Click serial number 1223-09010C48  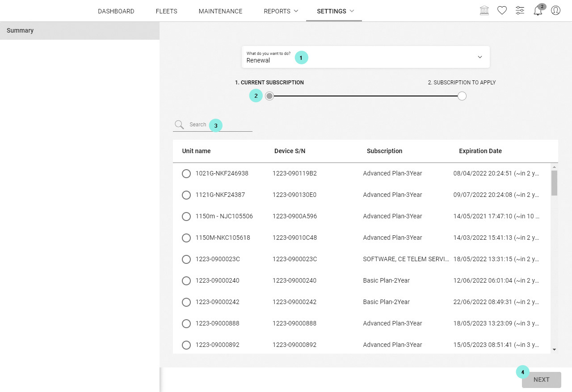tap(294, 238)
